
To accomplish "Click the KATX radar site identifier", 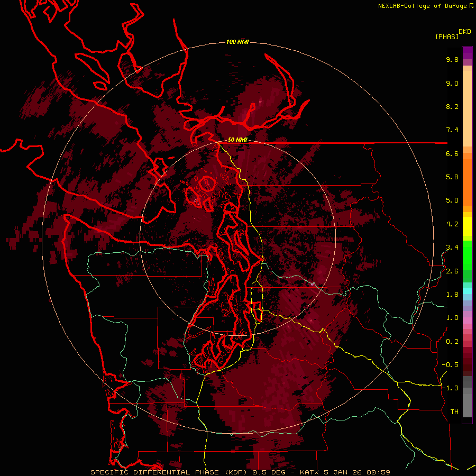I will tap(309, 472).
